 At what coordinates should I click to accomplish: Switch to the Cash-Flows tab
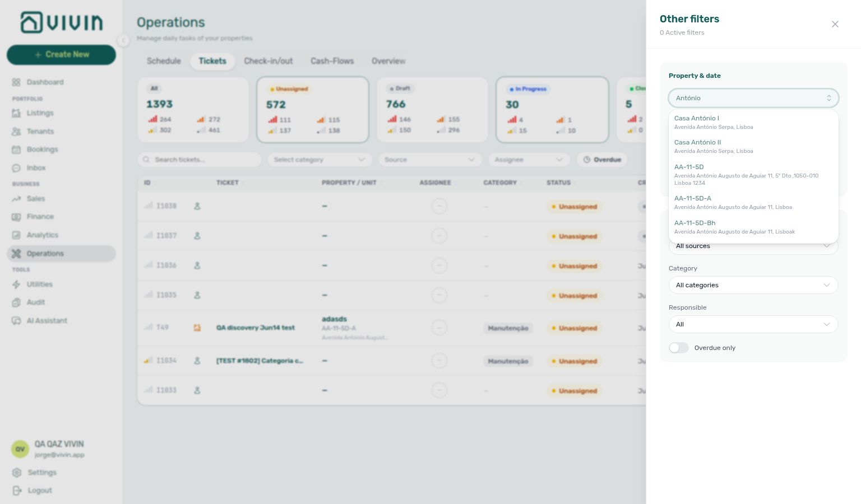click(332, 61)
